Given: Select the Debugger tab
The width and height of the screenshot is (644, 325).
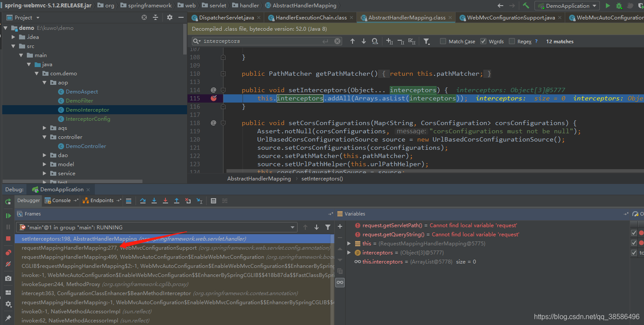Looking at the screenshot, I should pos(29,200).
